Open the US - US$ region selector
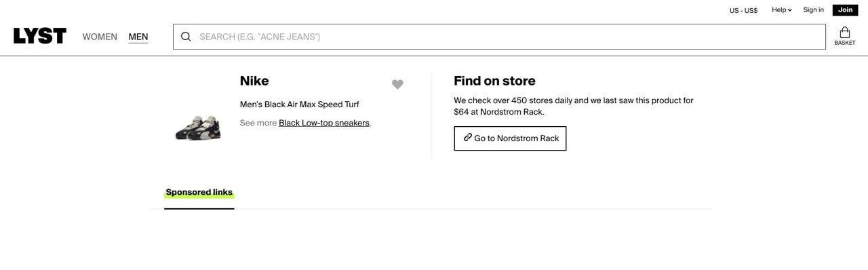Viewport: 868px width, 270px height. click(x=743, y=10)
